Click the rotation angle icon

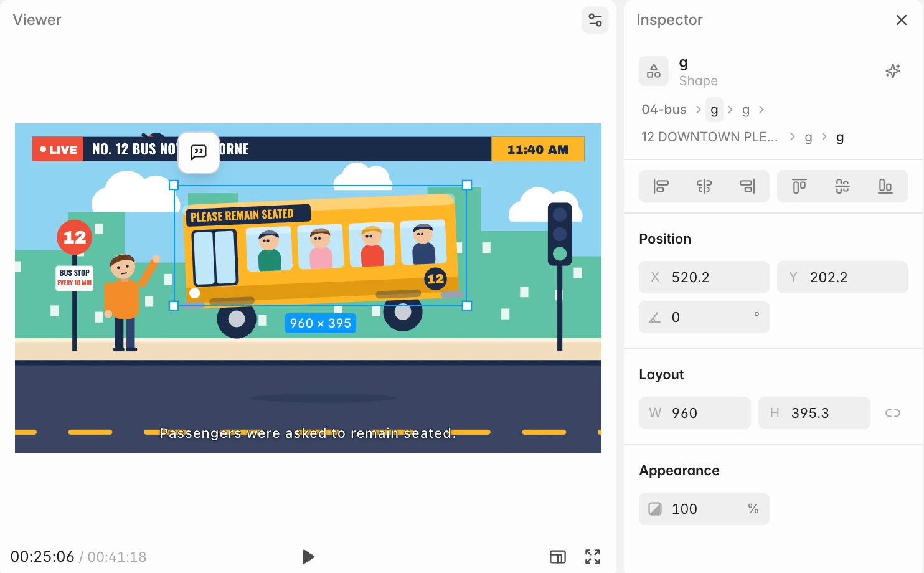click(655, 318)
